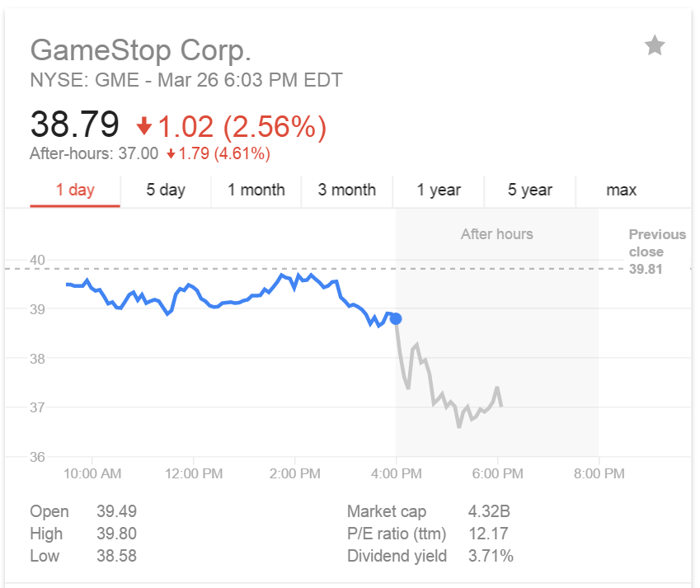Click the 38.79 stock price
Viewport: 700px width, 588px height.
[74, 125]
